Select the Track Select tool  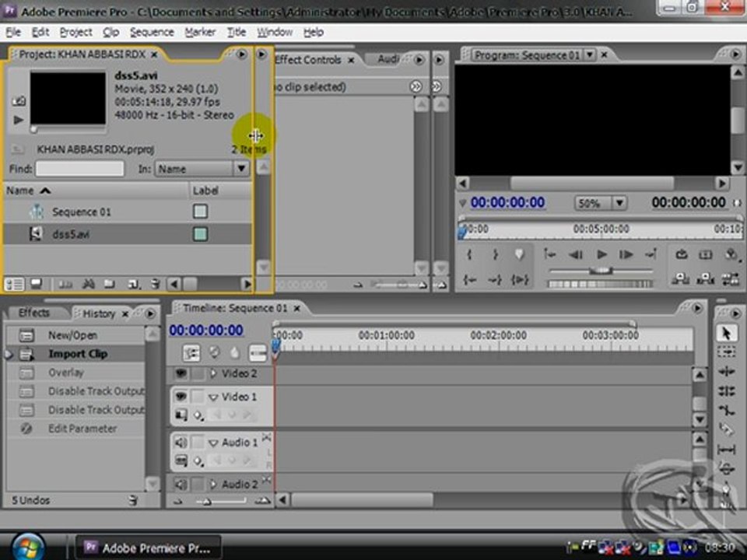point(726,352)
